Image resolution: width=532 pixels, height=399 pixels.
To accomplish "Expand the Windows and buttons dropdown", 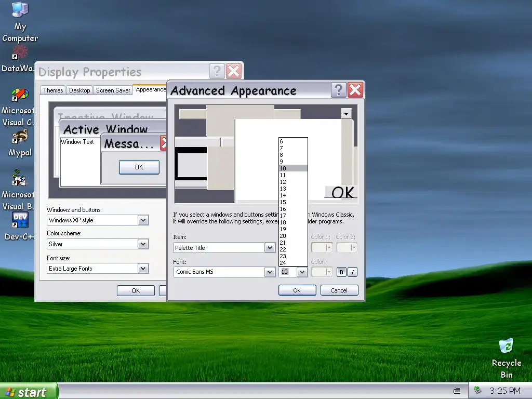I will (143, 220).
